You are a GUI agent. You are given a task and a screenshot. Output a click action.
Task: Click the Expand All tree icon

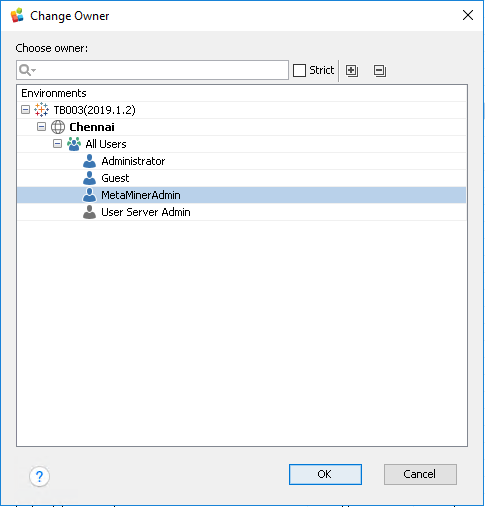(x=352, y=71)
